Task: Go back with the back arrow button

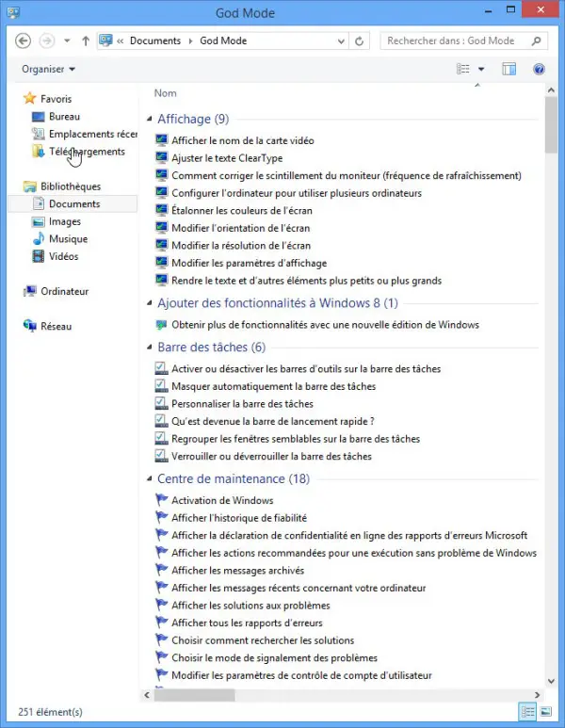Action: pyautogui.click(x=24, y=40)
